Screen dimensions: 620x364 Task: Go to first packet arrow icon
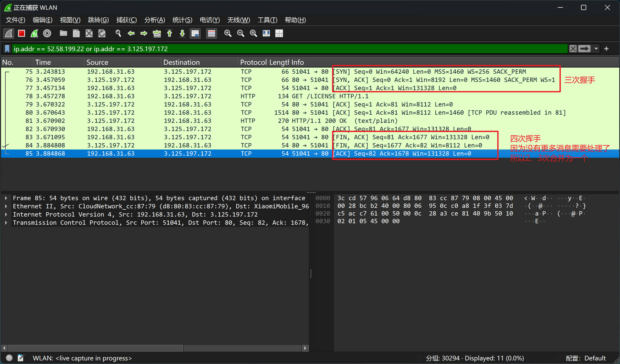tap(170, 33)
